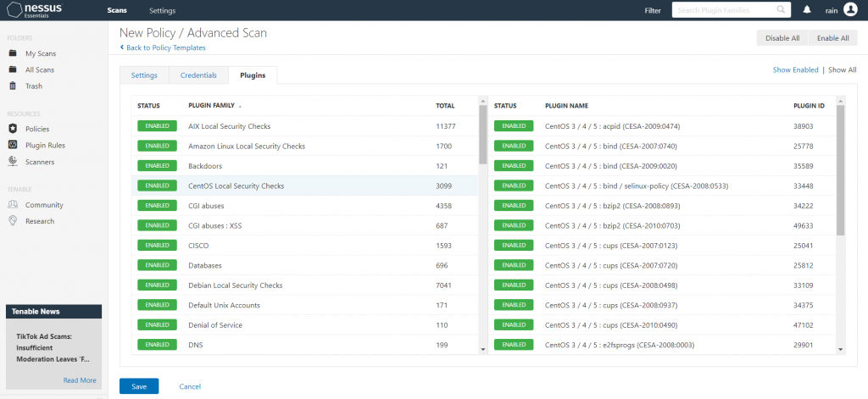The height and width of the screenshot is (399, 868).
Task: Click the Show Enabled link
Action: tap(795, 69)
